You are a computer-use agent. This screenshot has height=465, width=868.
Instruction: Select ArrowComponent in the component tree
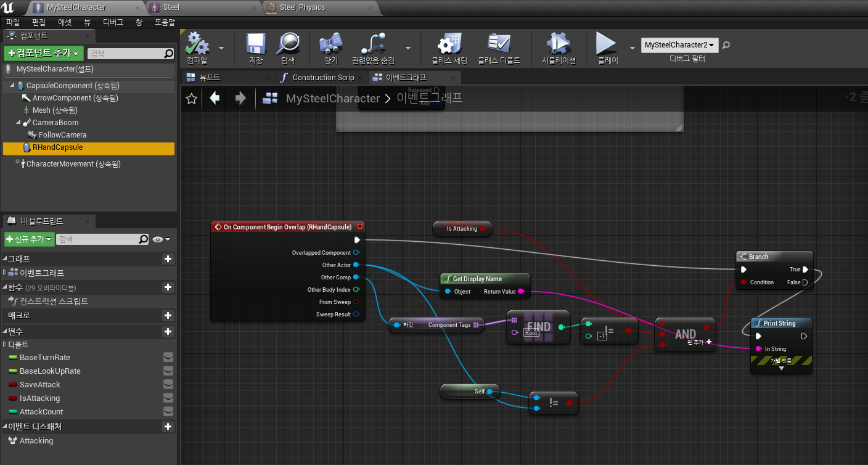click(75, 98)
